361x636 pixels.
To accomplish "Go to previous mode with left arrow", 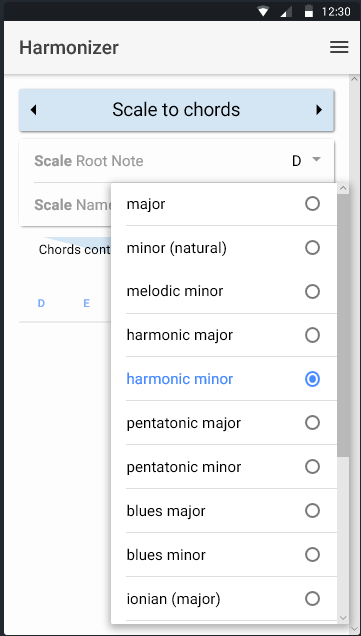I will [34, 110].
